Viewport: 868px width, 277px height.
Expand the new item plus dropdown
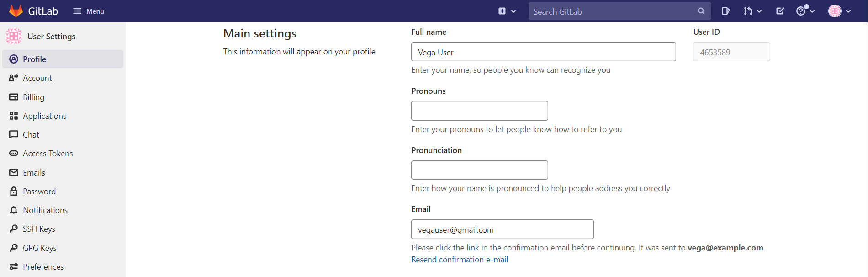507,11
